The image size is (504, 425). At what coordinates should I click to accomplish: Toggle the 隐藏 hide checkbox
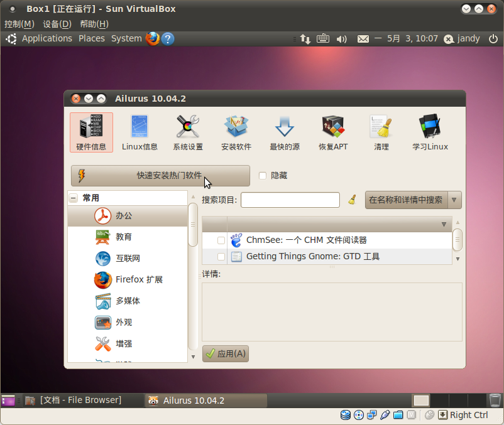pyautogui.click(x=263, y=176)
